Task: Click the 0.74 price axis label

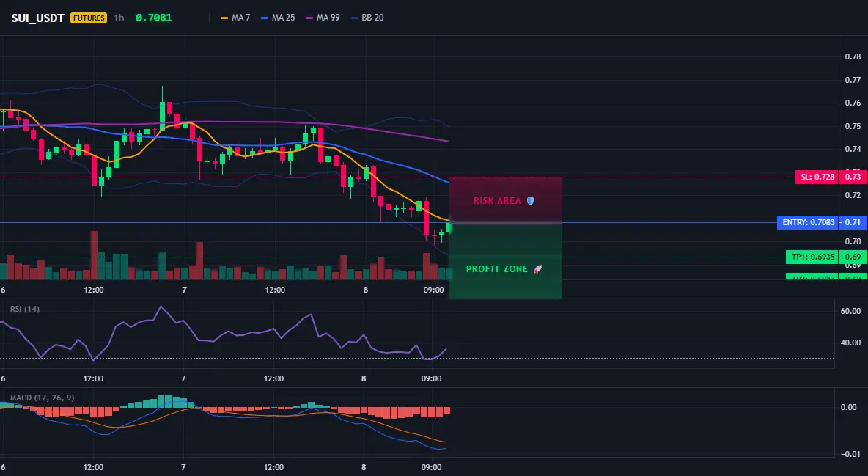Action: [853, 149]
